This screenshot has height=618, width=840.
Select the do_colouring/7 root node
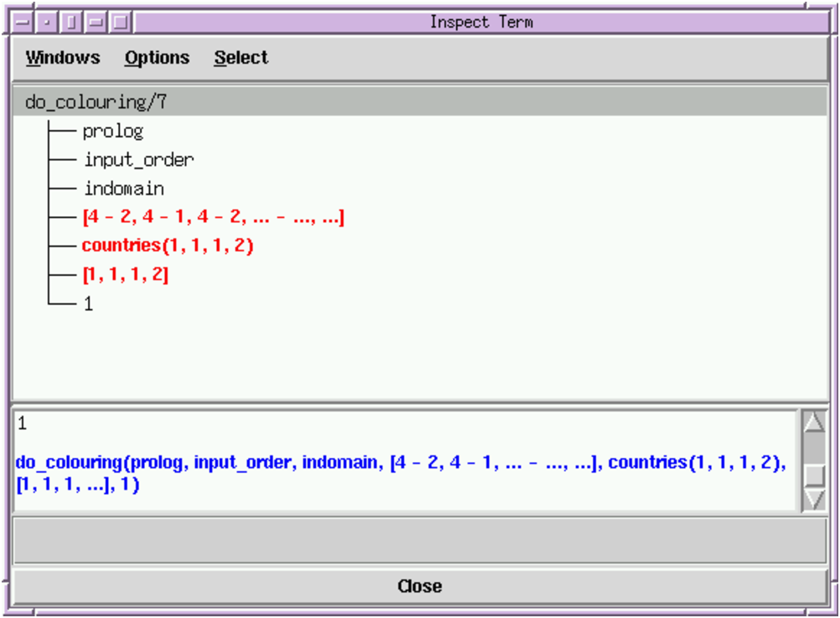tap(96, 102)
